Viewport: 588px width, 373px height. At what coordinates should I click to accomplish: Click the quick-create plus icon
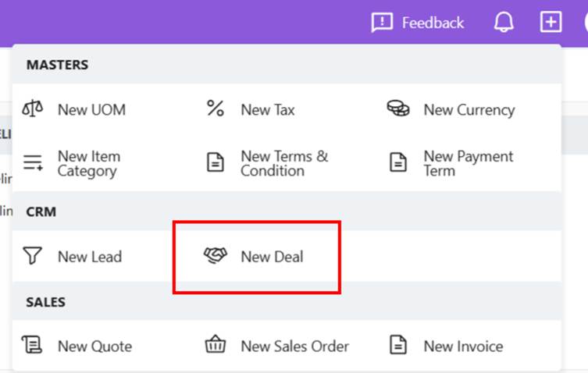[551, 23]
